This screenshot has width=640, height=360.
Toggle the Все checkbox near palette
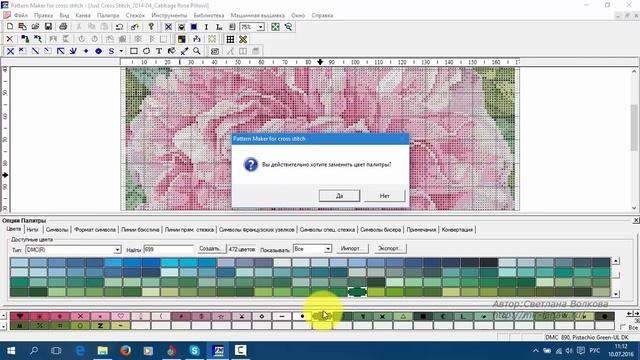point(623,327)
